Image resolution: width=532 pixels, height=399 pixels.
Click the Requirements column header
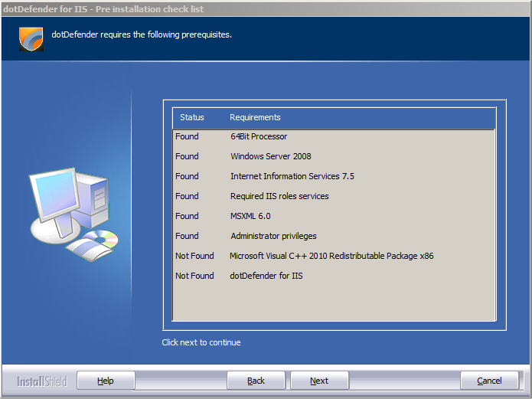pyautogui.click(x=255, y=118)
